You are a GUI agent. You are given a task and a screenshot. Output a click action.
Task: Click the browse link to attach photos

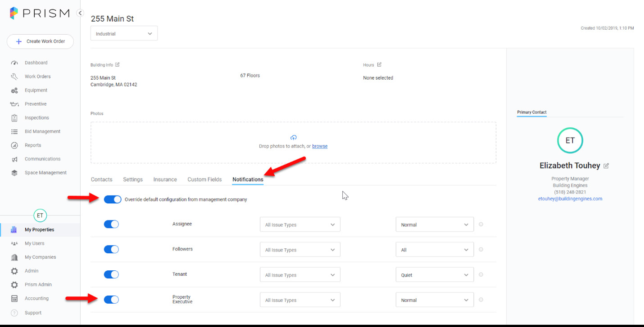pyautogui.click(x=320, y=146)
